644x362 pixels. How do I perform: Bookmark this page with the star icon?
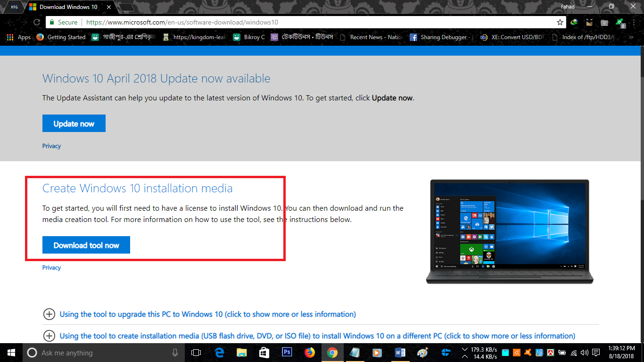tap(560, 22)
